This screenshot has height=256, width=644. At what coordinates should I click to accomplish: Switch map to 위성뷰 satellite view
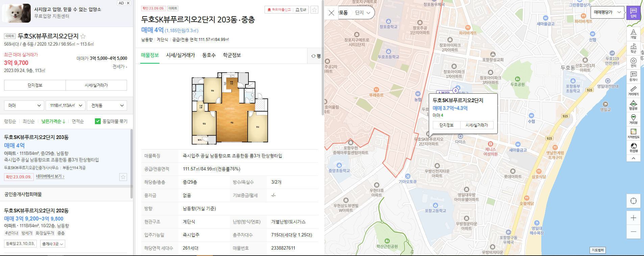click(x=633, y=147)
